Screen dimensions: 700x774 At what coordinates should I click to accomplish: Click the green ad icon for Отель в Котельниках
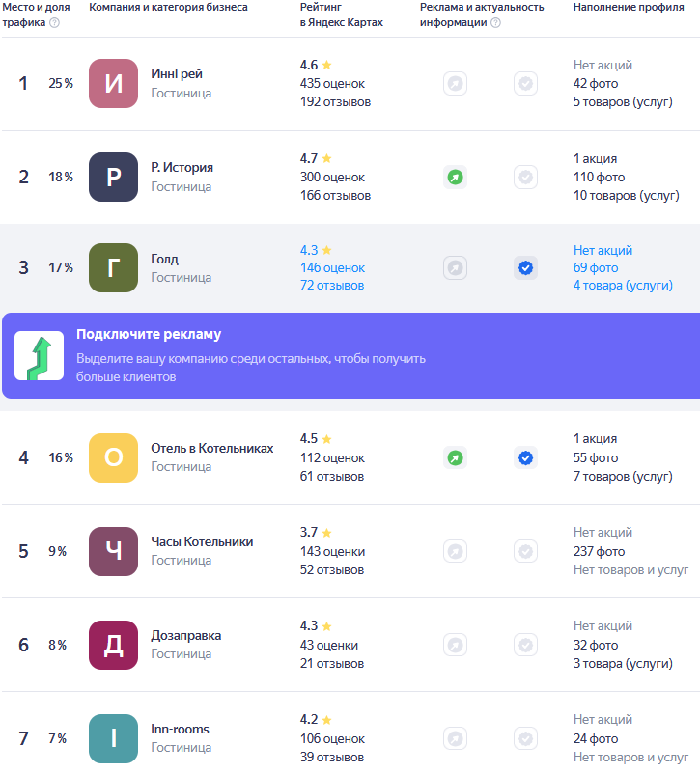(x=455, y=457)
